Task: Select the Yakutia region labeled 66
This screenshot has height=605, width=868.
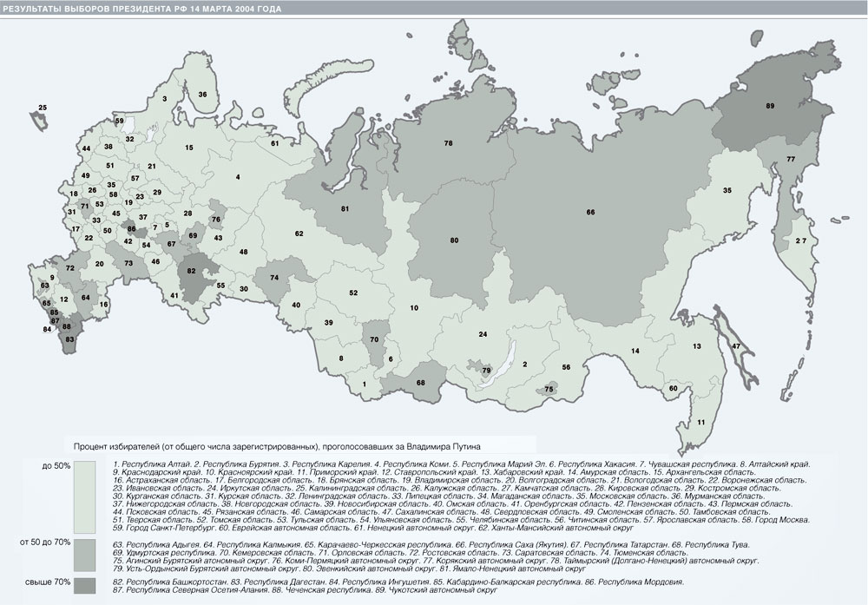Action: tap(589, 213)
